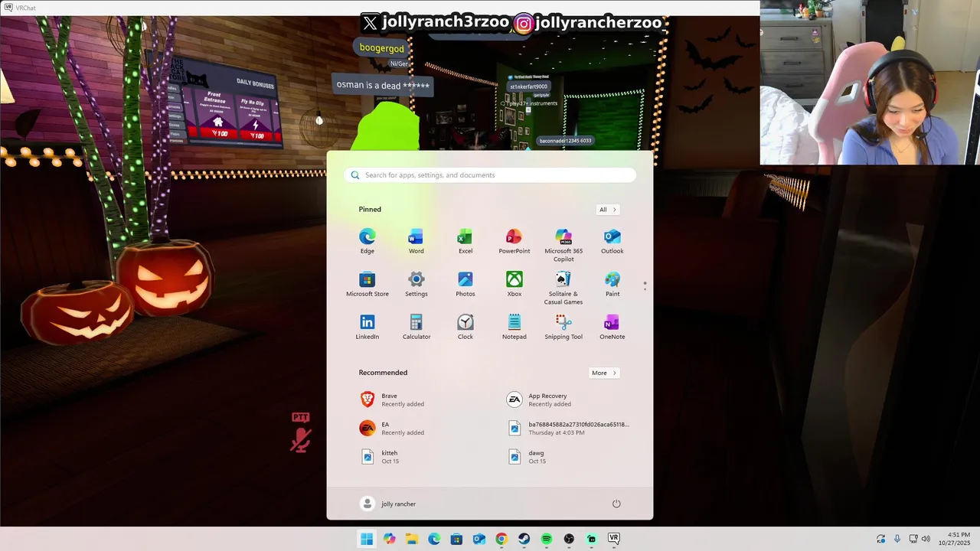Switch to Spotify on the taskbar
Viewport: 980px width, 551px height.
546,539
